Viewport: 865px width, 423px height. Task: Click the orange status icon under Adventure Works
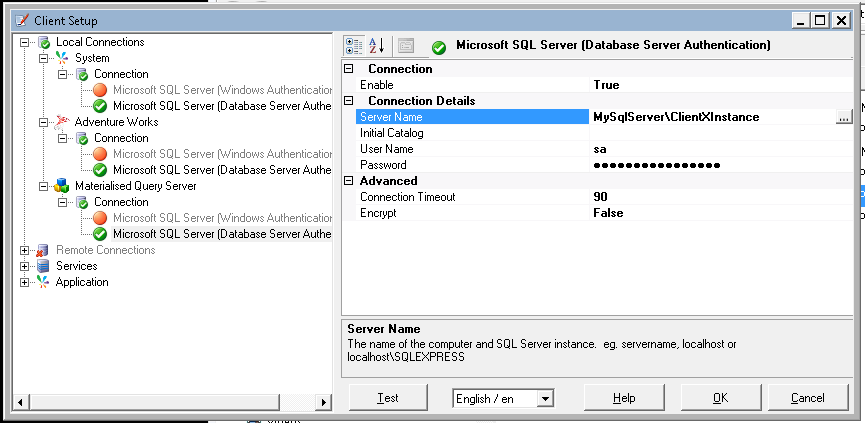(x=100, y=154)
